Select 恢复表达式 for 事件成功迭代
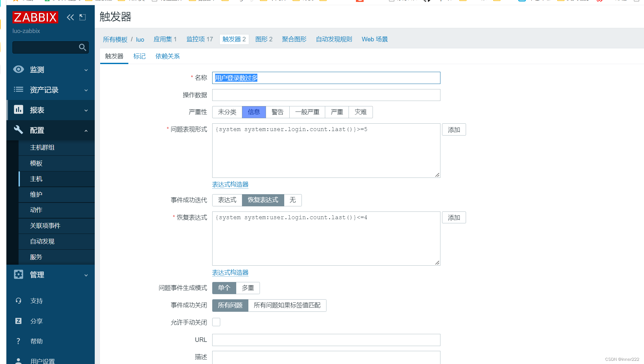Viewport: 644px width, 364px height. [263, 200]
